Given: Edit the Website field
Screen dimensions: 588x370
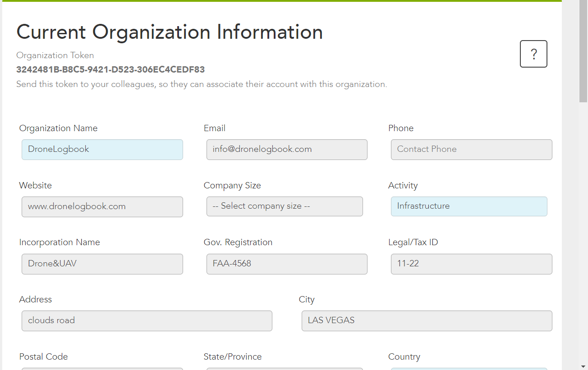Looking at the screenshot, I should click(102, 207).
